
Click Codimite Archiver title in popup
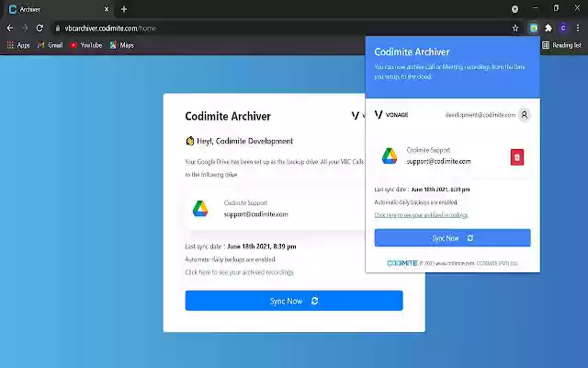click(412, 52)
